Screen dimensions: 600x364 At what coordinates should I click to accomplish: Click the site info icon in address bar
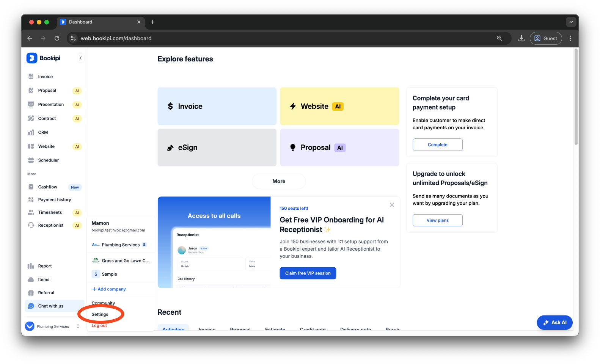[74, 38]
